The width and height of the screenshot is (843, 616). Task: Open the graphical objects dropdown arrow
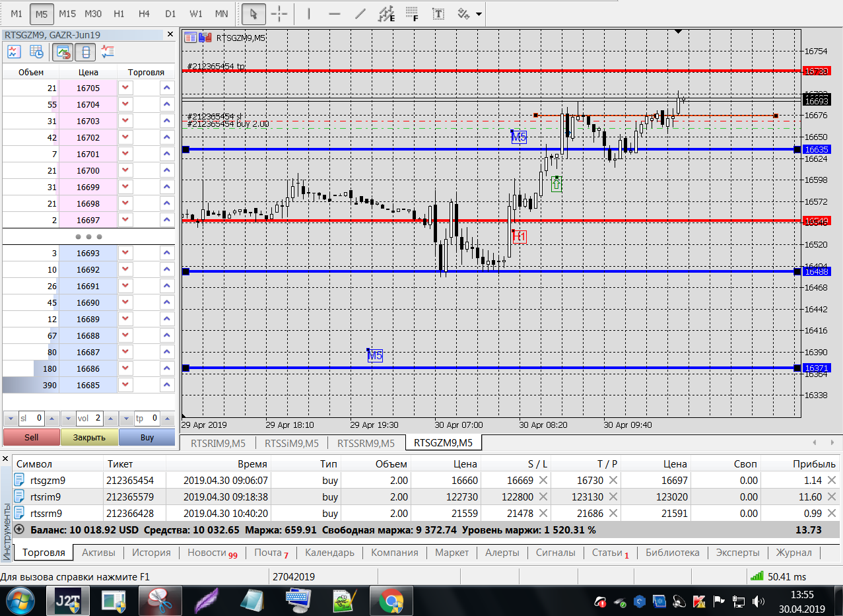(x=479, y=13)
